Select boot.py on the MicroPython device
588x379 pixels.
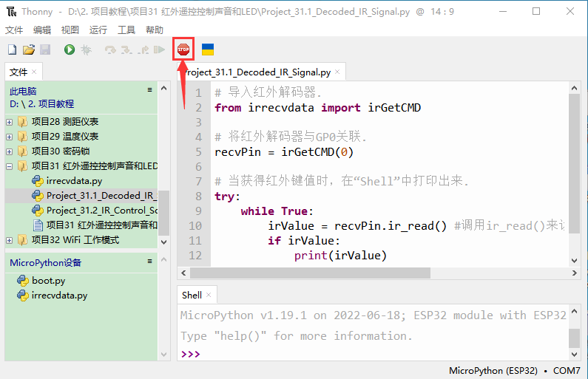(x=48, y=281)
